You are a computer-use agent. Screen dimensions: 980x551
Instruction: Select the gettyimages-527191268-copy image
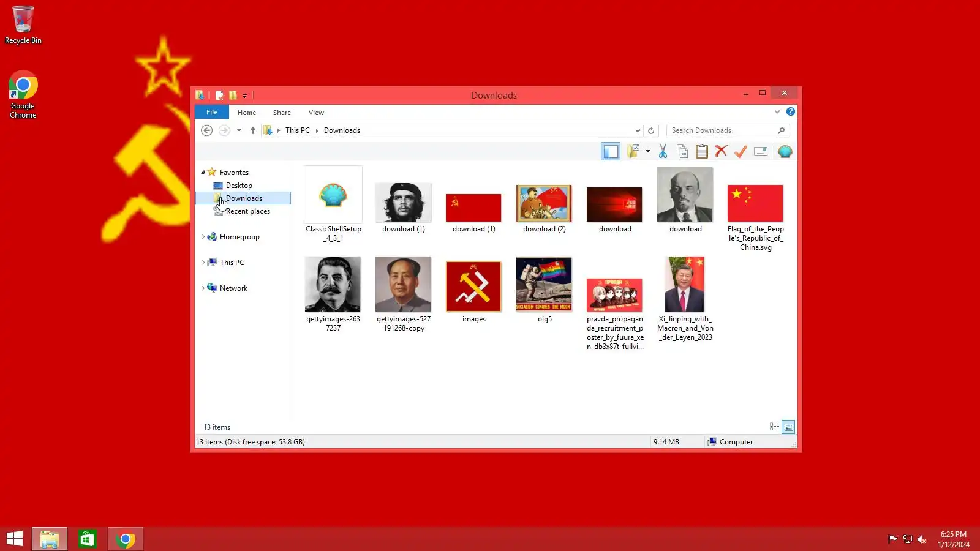click(404, 294)
